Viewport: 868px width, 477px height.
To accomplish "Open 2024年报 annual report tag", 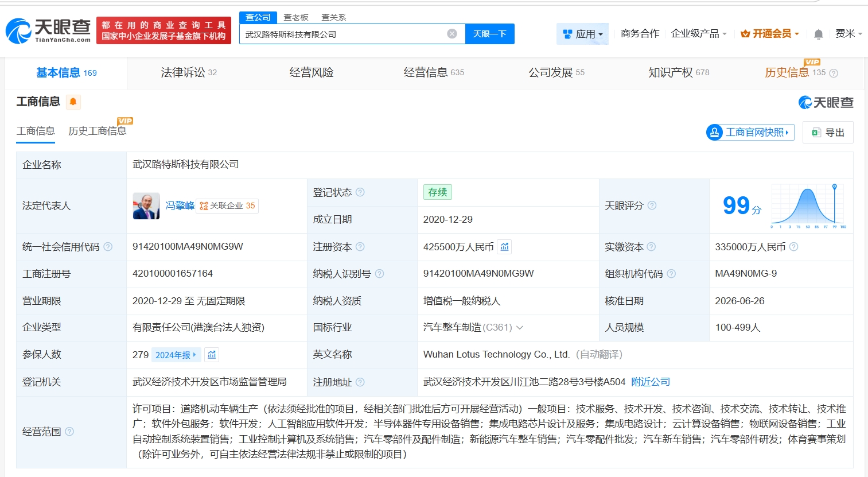I will (x=177, y=355).
